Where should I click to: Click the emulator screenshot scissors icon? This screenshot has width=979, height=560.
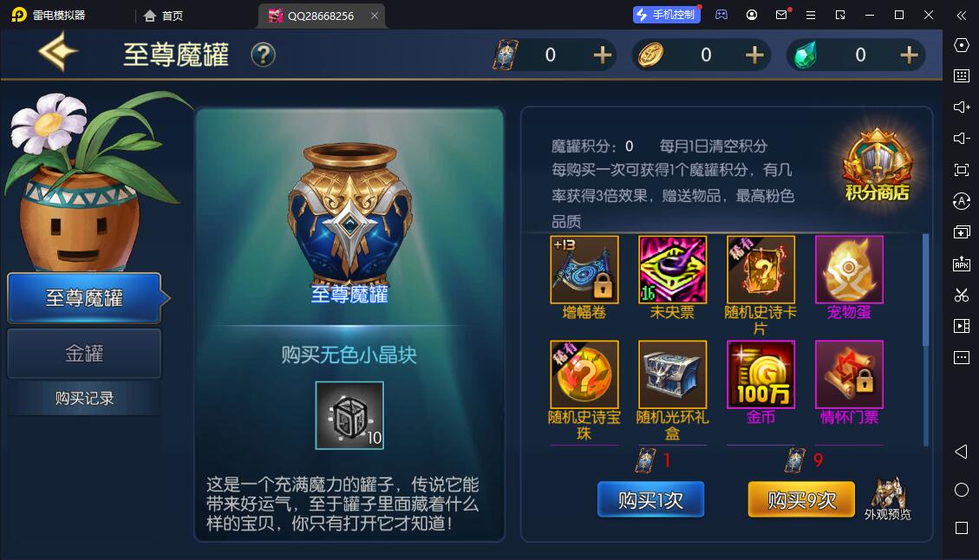[962, 295]
